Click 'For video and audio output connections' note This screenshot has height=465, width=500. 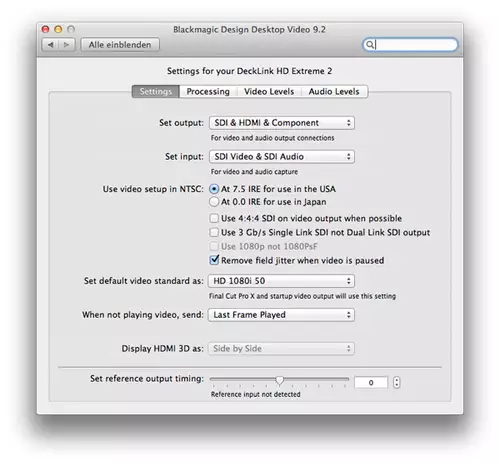pos(272,138)
